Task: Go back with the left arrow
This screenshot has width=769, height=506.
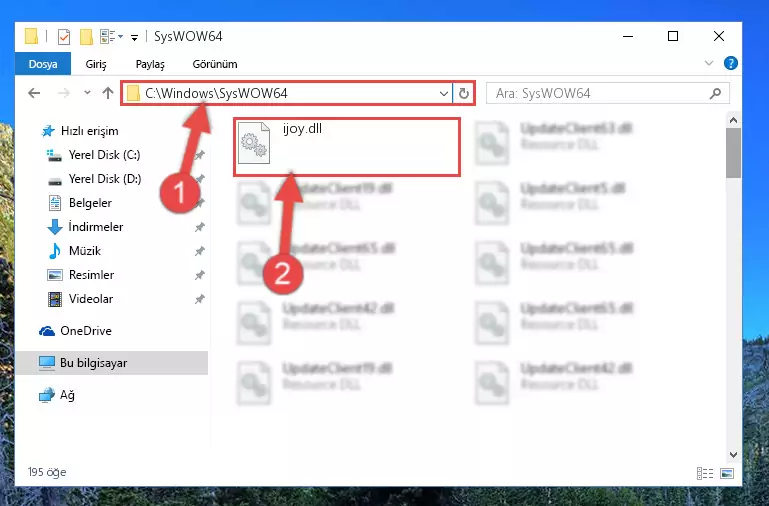Action: 34,93
